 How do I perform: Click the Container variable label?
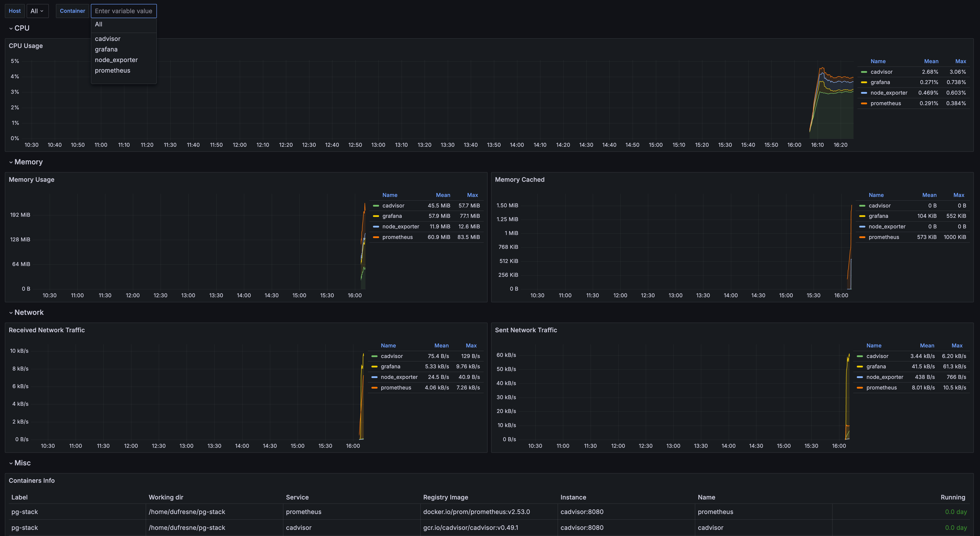click(72, 11)
